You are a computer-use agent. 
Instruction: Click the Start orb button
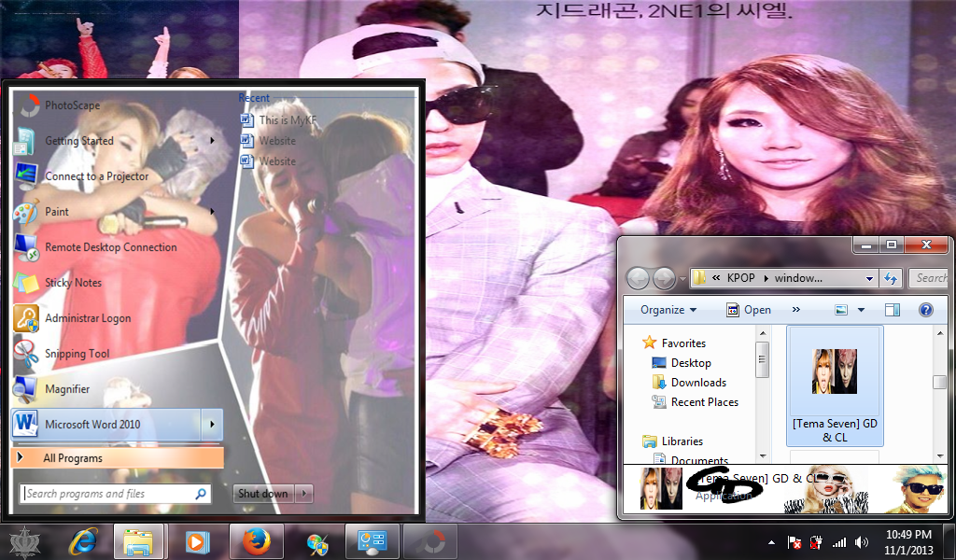(25, 541)
